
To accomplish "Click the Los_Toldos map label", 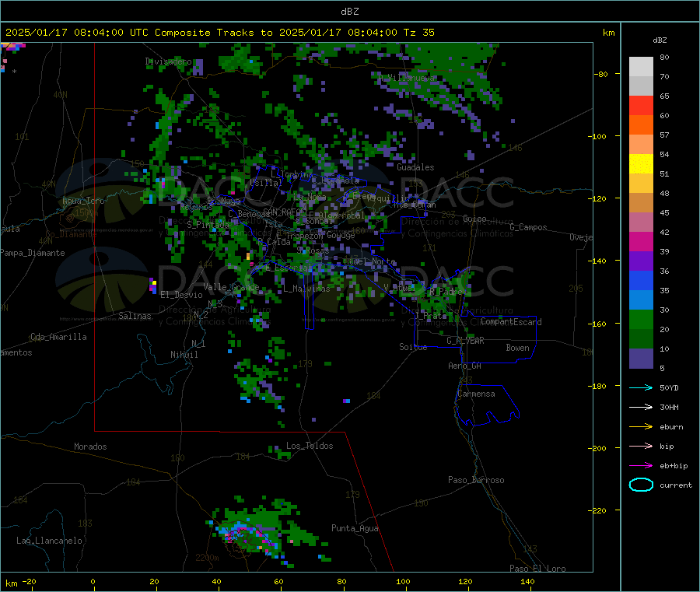I will (x=310, y=446).
